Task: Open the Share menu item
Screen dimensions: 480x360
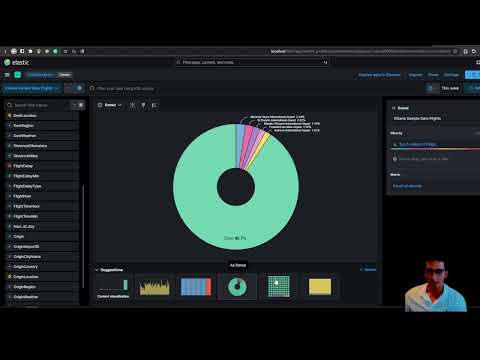Action: (x=433, y=75)
